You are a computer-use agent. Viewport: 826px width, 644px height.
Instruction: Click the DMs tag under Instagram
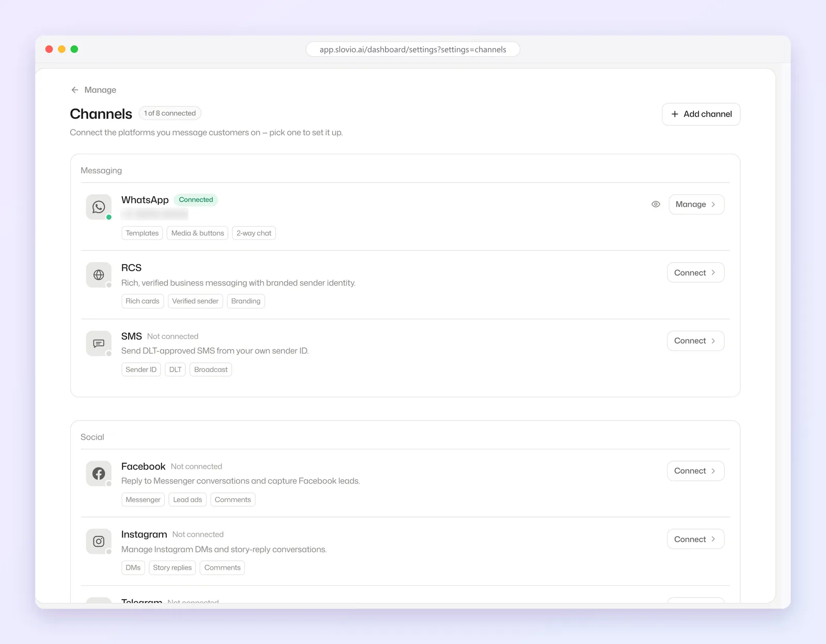tap(133, 568)
